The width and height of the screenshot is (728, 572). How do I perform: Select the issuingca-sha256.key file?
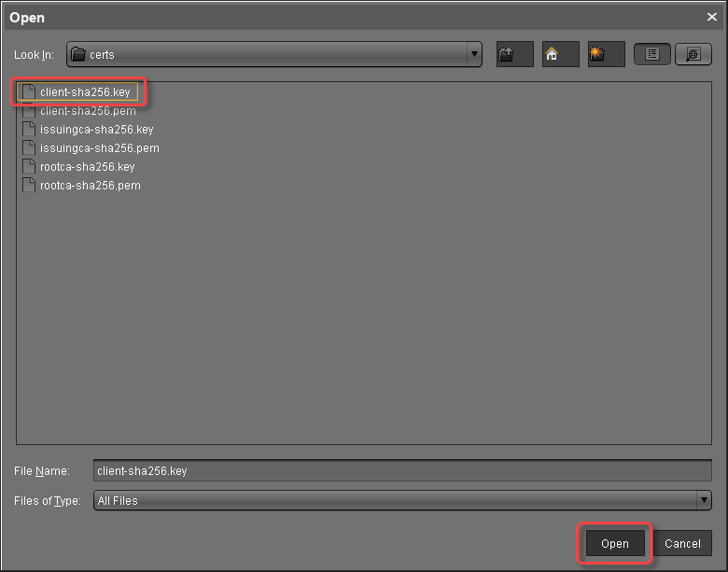96,130
